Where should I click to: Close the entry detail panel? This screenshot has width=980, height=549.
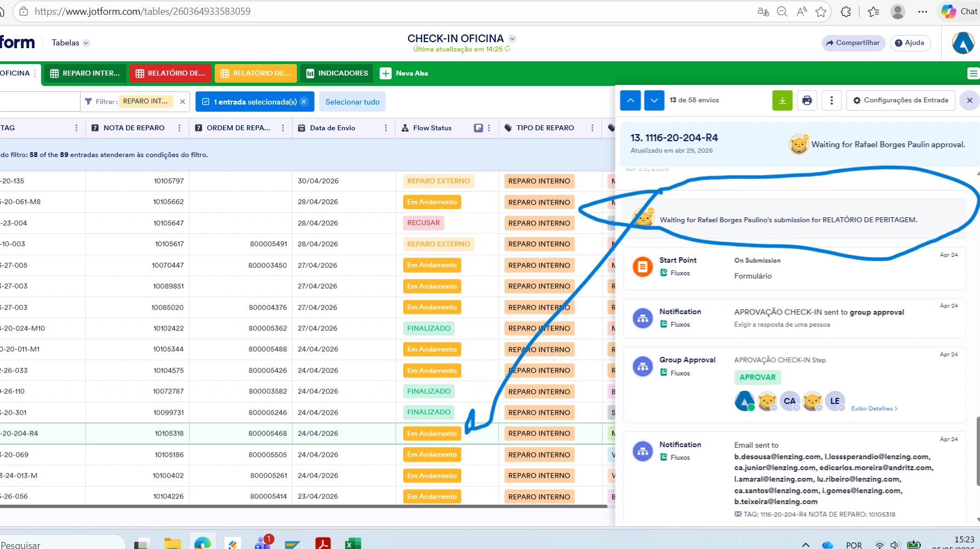970,101
